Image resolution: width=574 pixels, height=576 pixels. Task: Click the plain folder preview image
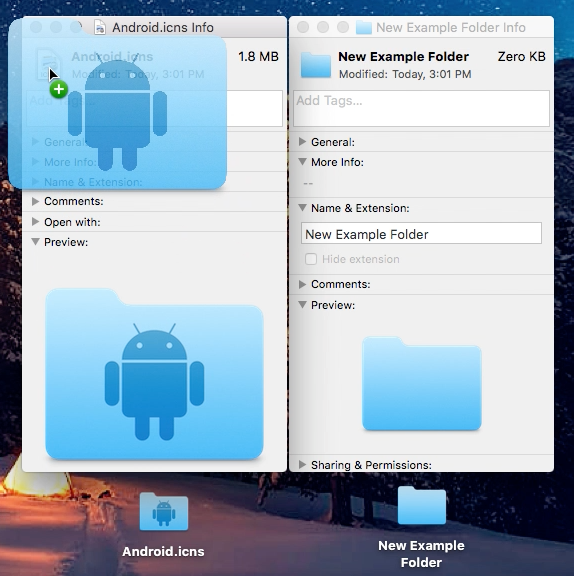point(422,384)
